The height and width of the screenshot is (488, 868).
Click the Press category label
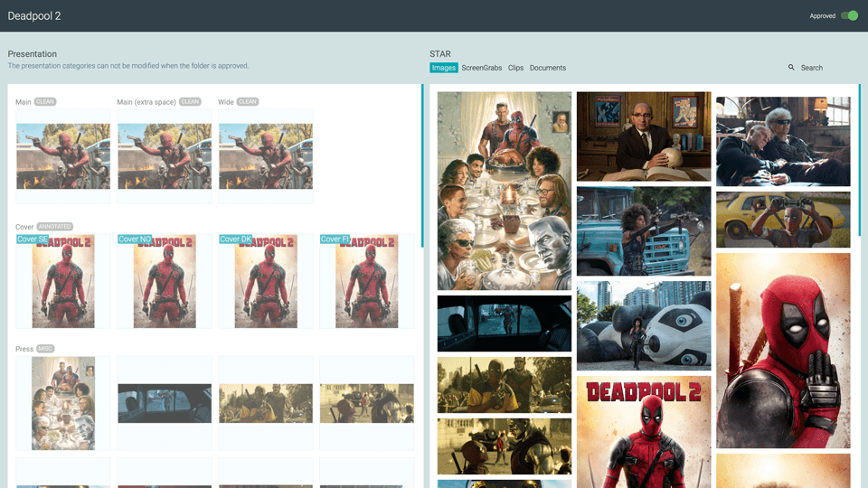click(24, 349)
